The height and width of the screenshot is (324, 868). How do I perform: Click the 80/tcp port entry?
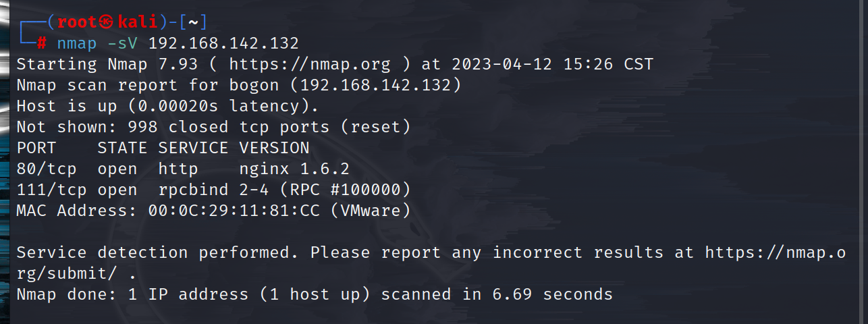pos(47,169)
